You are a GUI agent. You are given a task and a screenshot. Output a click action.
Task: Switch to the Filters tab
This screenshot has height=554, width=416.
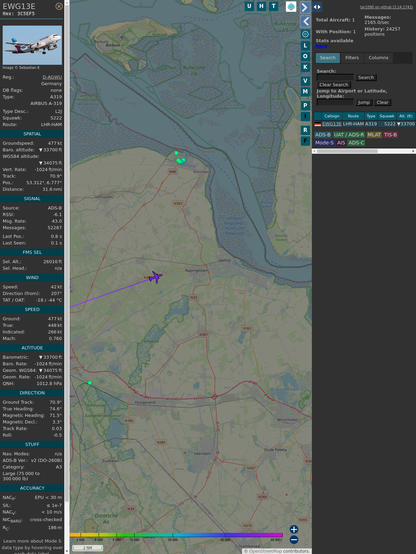(352, 58)
